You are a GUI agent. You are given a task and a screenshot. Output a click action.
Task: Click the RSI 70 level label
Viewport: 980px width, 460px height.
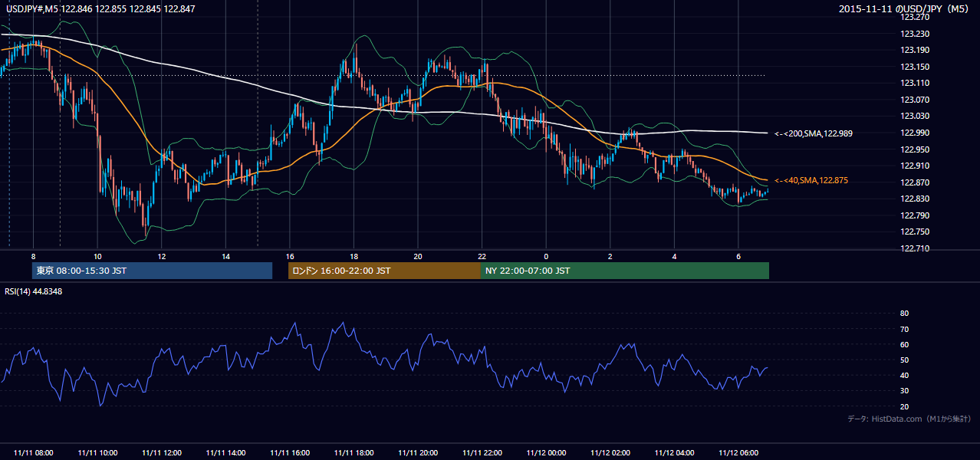(x=904, y=329)
